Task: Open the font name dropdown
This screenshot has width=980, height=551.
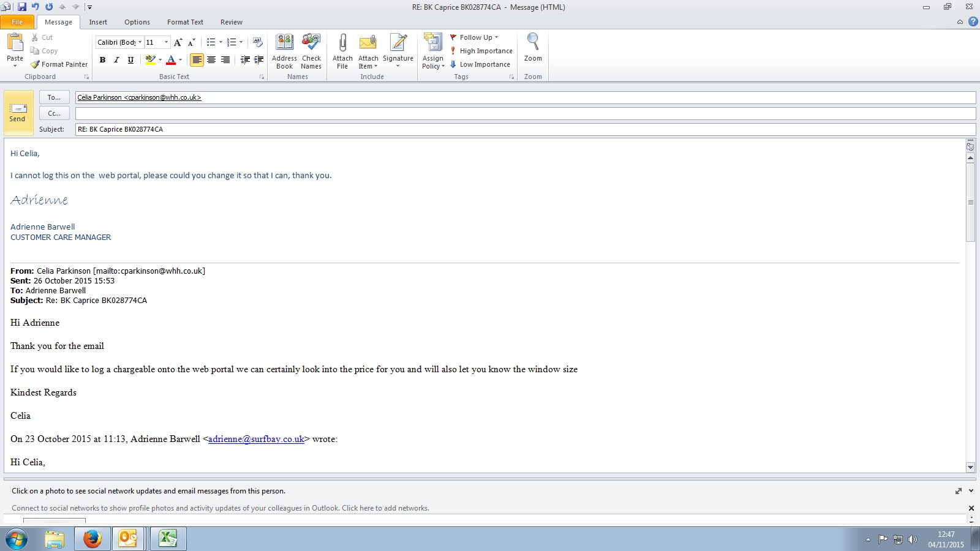Action: (x=140, y=42)
